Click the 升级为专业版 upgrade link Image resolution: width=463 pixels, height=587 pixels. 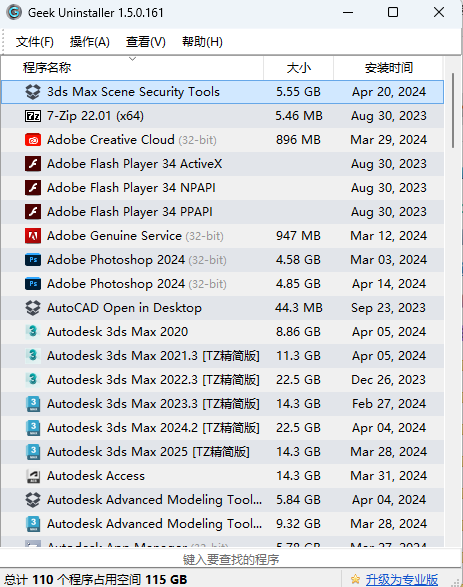402,580
